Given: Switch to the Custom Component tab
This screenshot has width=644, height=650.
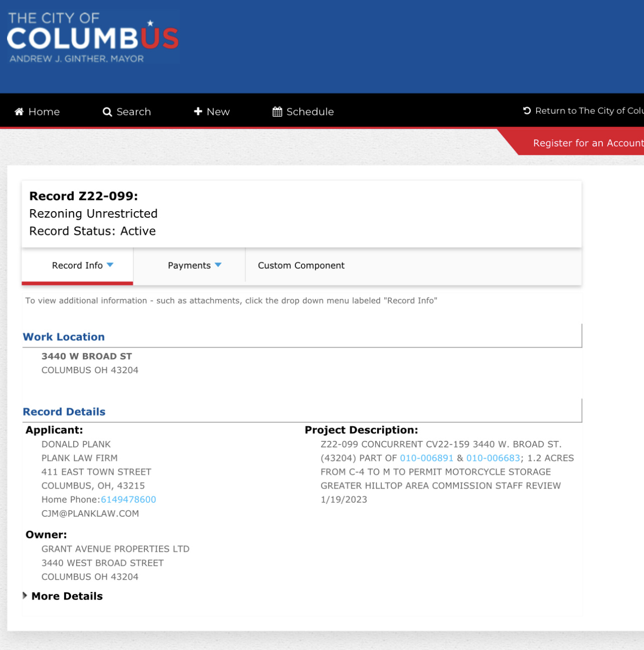Looking at the screenshot, I should click(x=301, y=265).
